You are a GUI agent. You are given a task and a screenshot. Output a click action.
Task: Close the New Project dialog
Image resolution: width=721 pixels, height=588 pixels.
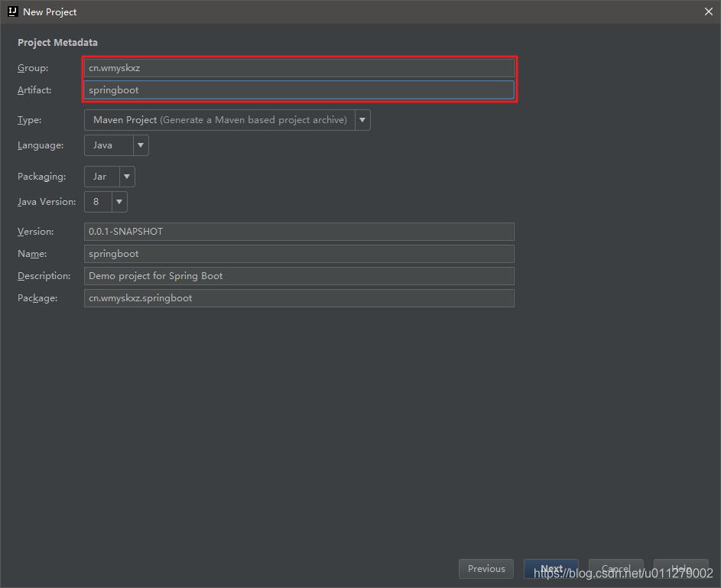709,11
